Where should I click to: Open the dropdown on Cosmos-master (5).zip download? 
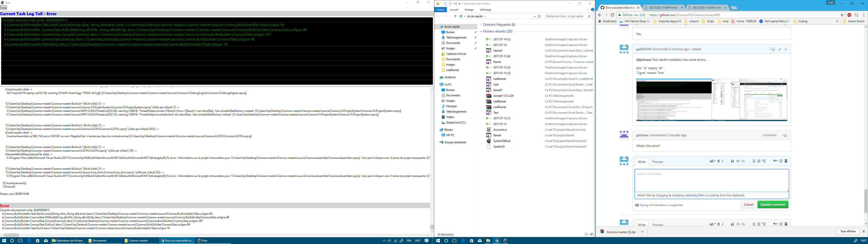click(642, 232)
